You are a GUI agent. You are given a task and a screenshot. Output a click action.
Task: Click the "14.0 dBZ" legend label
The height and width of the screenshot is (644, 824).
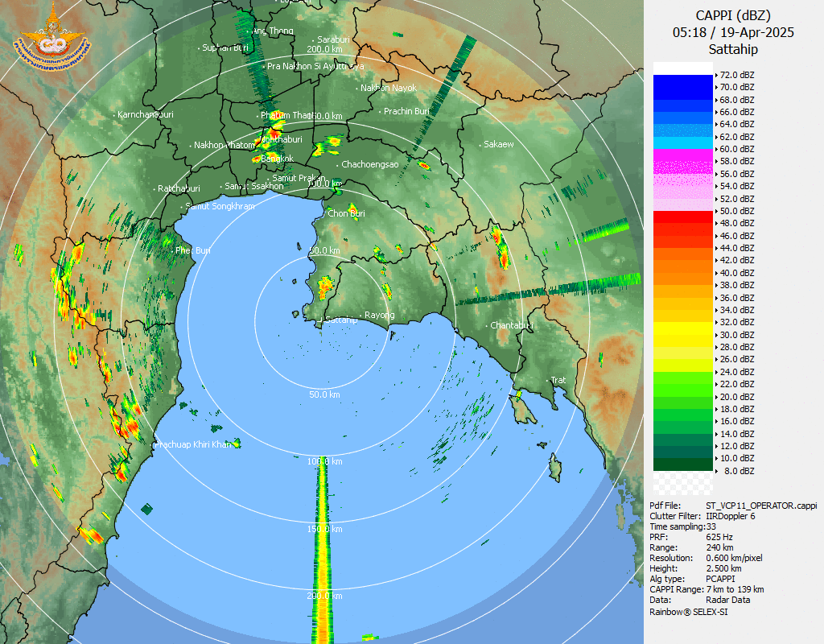click(x=737, y=434)
